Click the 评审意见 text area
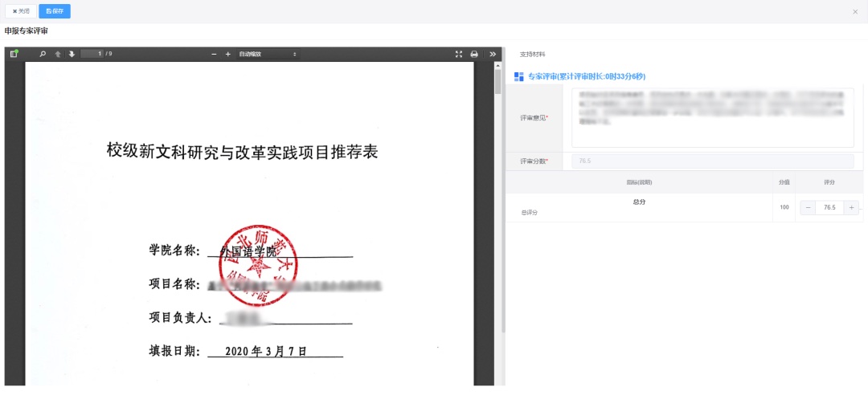Viewport: 868px width, 420px height. point(712,118)
